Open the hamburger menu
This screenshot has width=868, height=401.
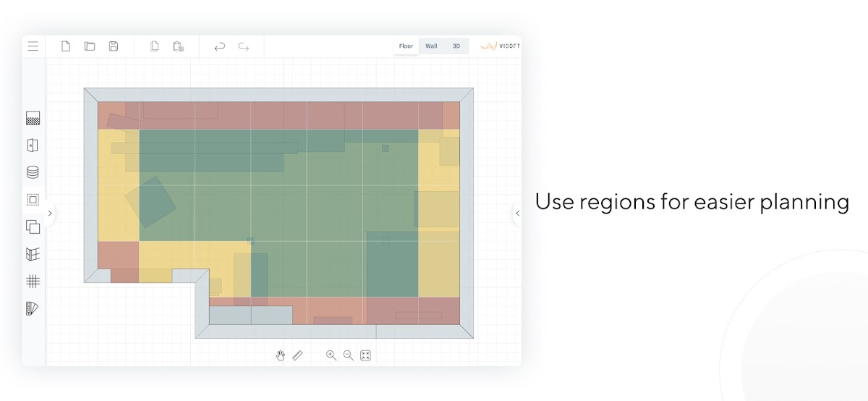(x=33, y=46)
